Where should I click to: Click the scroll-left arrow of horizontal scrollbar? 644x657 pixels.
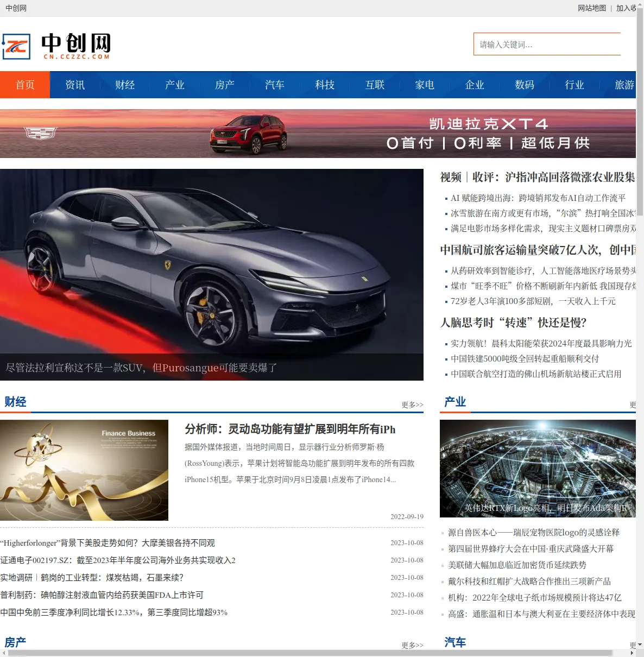4,653
